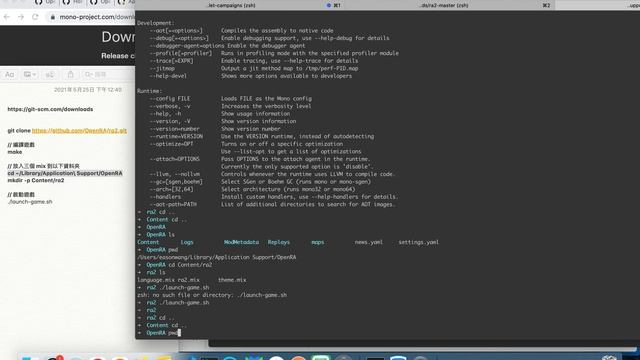Image resolution: width=640 pixels, height=360 pixels.
Task: Click the lock icon in address bar
Action: pyautogui.click(x=53, y=17)
